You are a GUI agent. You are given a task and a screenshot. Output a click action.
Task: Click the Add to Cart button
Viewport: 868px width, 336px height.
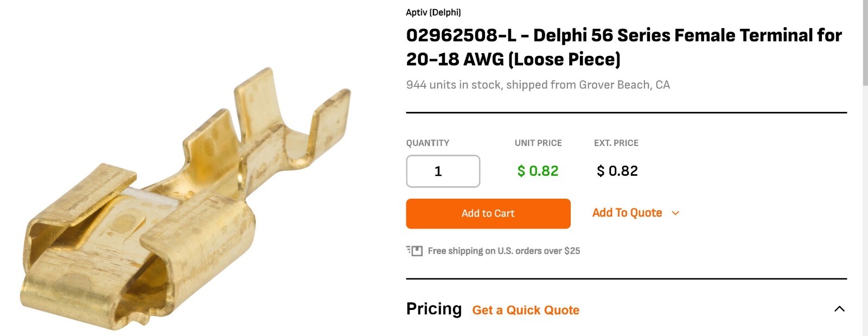[x=488, y=213]
